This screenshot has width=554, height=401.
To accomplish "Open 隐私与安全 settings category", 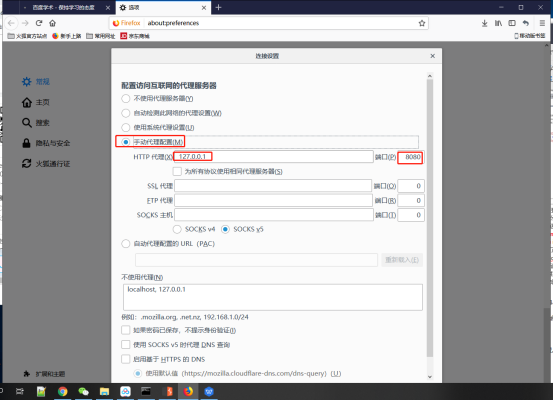I will coord(46,143).
